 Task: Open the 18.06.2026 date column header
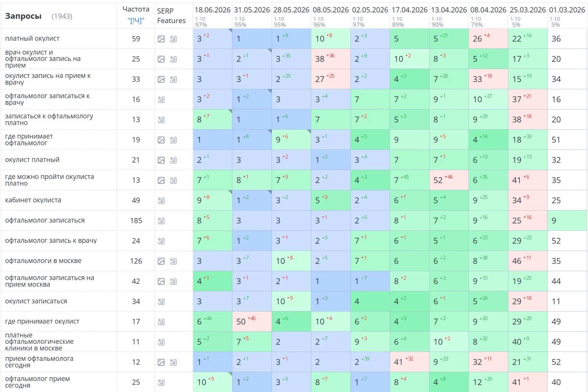[212, 10]
